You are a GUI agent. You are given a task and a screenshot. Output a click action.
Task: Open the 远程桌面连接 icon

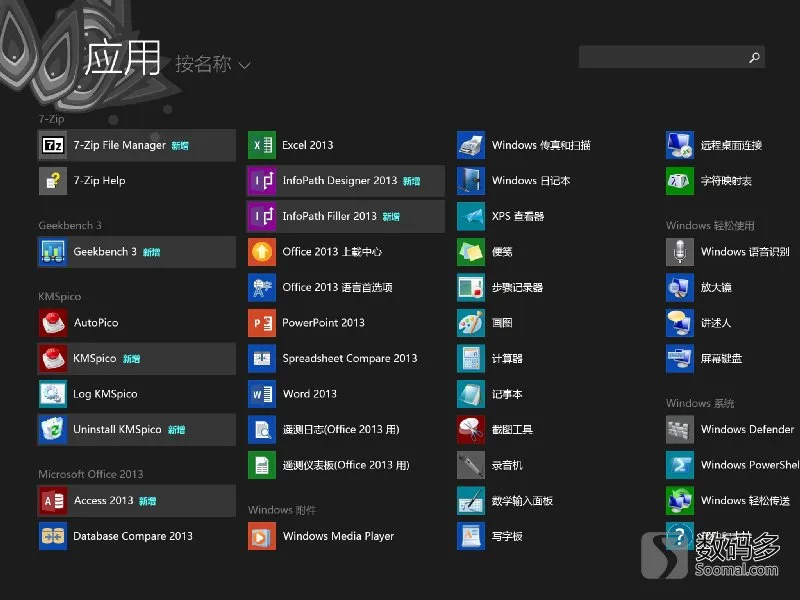point(680,145)
